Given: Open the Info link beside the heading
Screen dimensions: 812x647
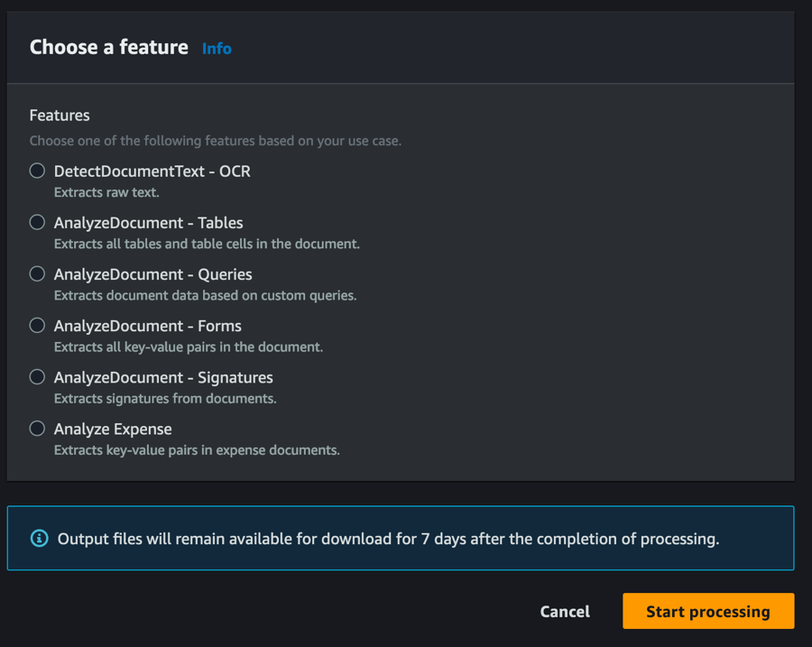Looking at the screenshot, I should click(217, 49).
